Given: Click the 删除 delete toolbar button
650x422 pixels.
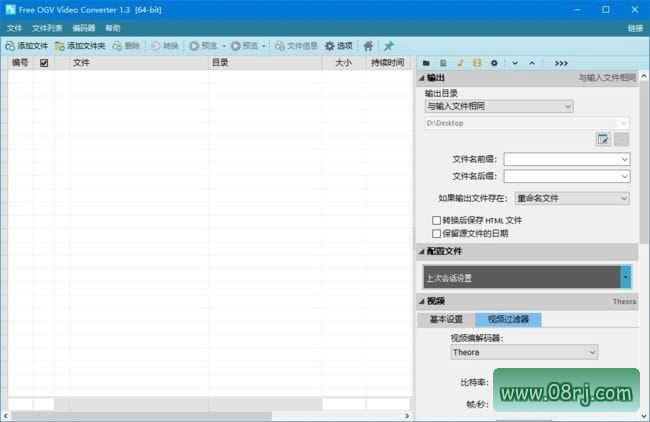Looking at the screenshot, I should [x=126, y=46].
